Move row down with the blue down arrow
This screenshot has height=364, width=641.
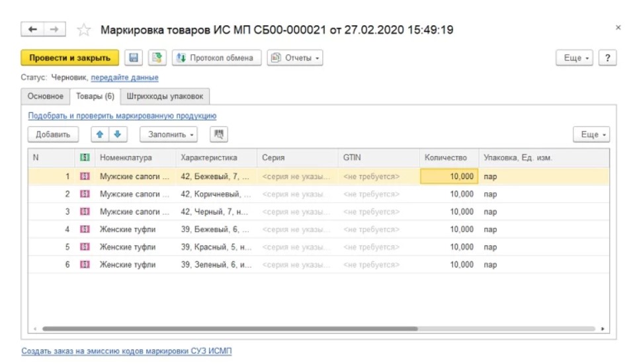coord(117,135)
